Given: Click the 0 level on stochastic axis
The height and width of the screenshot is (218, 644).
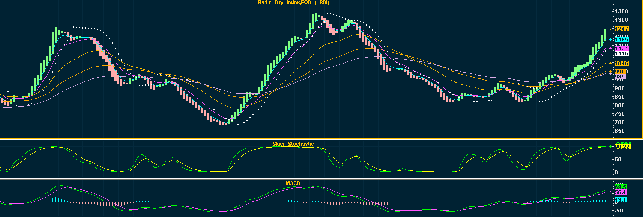Looking at the screenshot, I should click(617, 172).
